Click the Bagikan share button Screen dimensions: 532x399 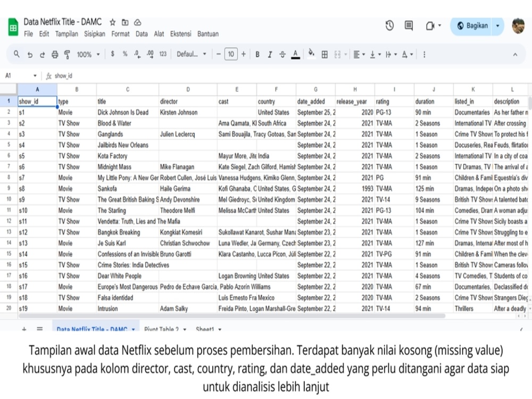pos(472,26)
